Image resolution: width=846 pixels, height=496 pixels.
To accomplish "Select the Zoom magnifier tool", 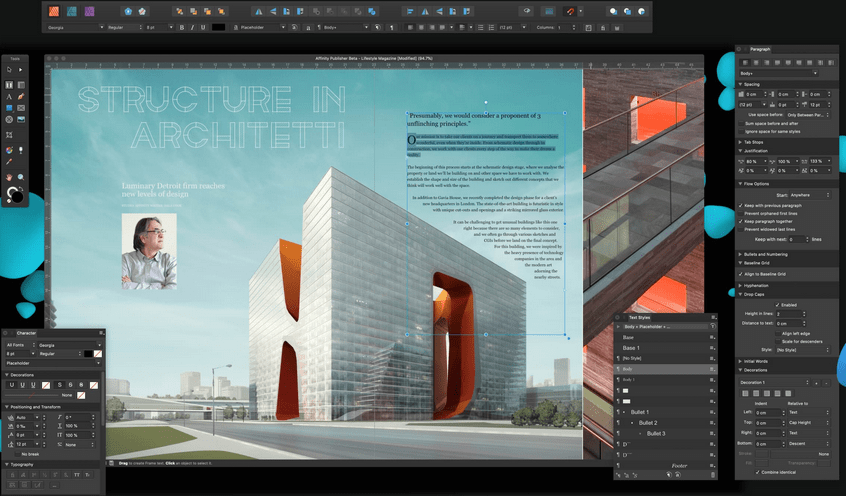I will point(21,177).
